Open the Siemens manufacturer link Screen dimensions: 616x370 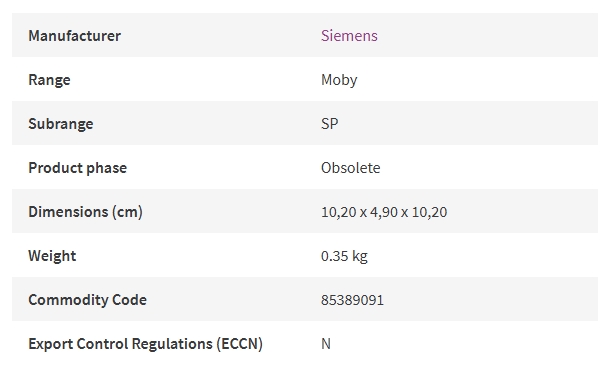(x=349, y=36)
